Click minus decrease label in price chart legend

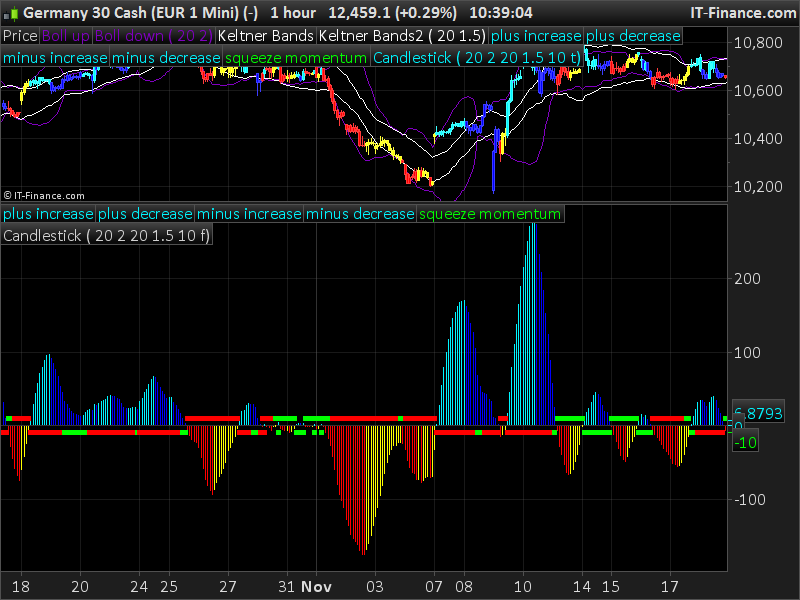[166, 58]
